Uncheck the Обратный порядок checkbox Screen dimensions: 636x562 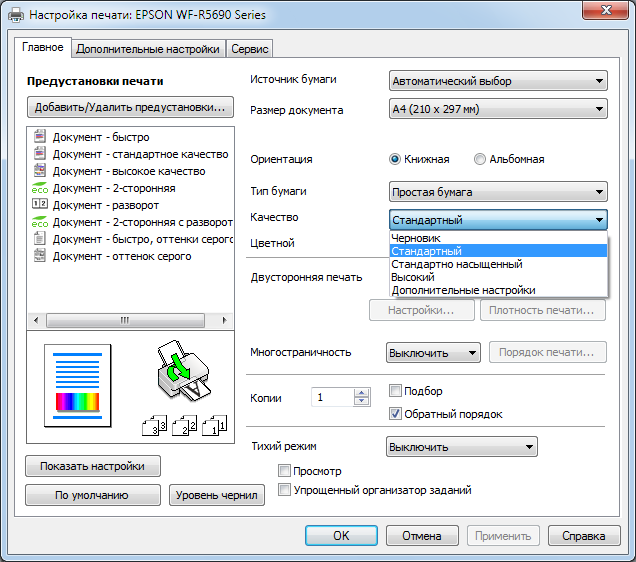tap(395, 414)
